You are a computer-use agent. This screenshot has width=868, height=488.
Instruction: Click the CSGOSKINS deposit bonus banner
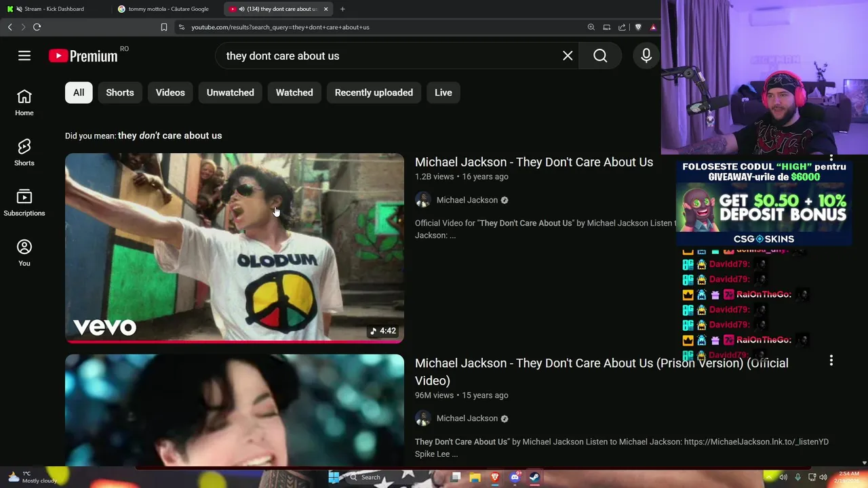pyautogui.click(x=764, y=202)
